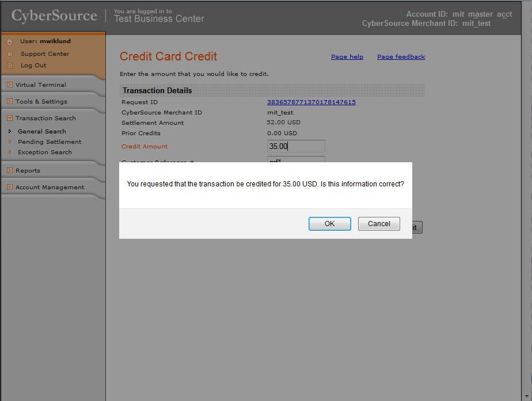This screenshot has height=401, width=532.
Task: Open the Page help link
Action: pos(347,56)
